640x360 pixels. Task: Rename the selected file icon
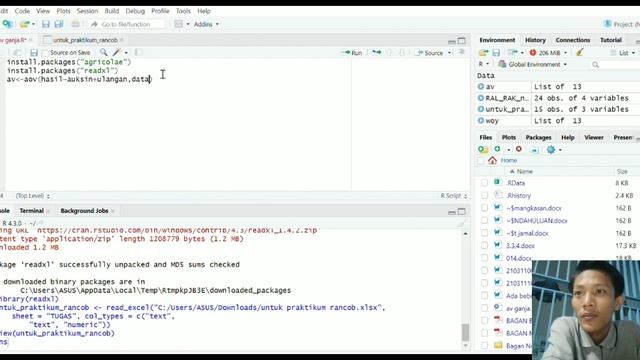534,150
